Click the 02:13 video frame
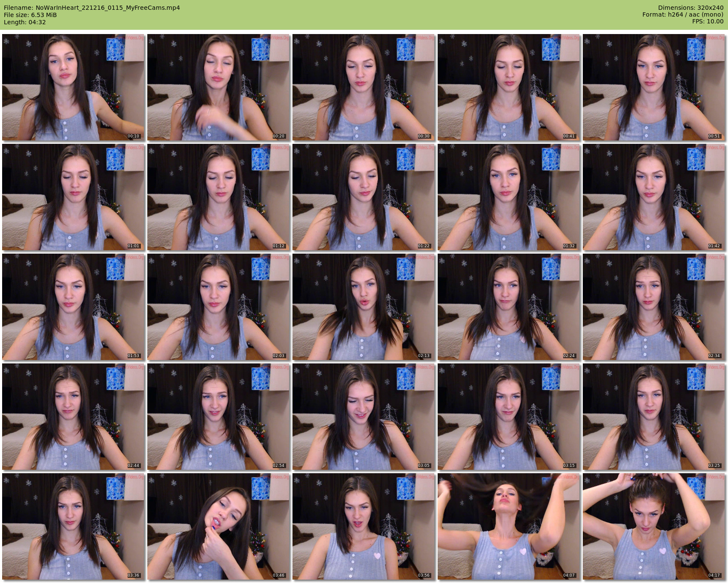The height and width of the screenshot is (583, 728). point(364,307)
